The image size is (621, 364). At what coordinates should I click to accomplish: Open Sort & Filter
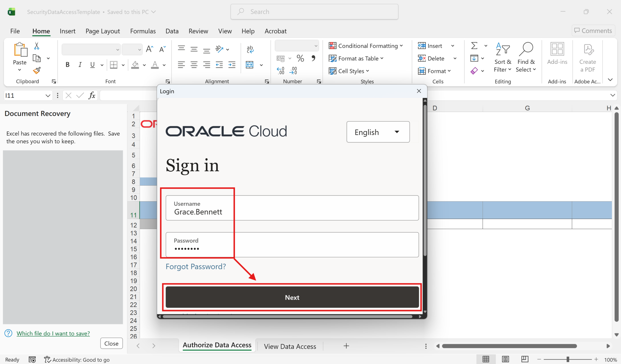tap(502, 57)
